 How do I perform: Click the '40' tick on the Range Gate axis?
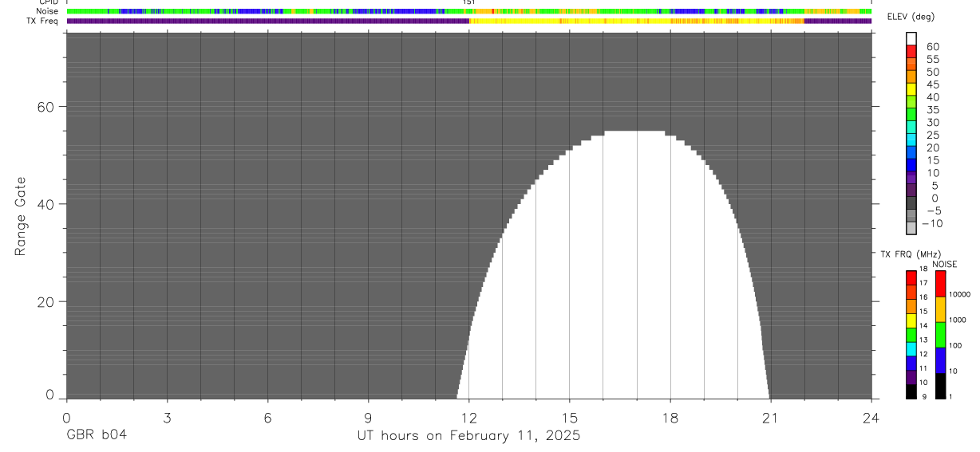[44, 204]
